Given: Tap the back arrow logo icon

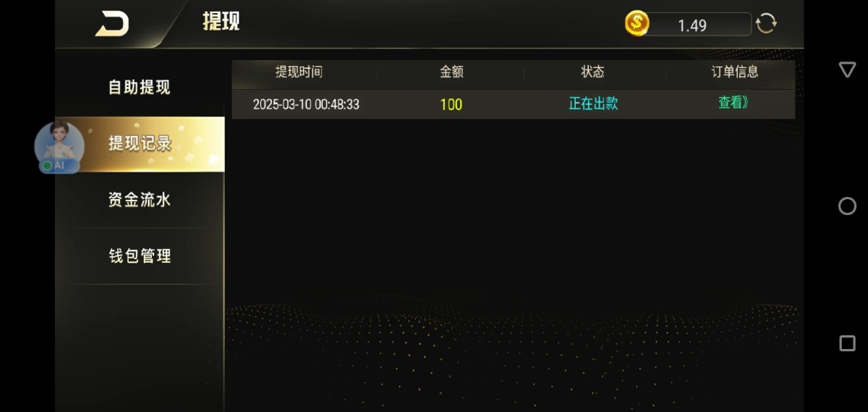Looking at the screenshot, I should click(x=112, y=24).
